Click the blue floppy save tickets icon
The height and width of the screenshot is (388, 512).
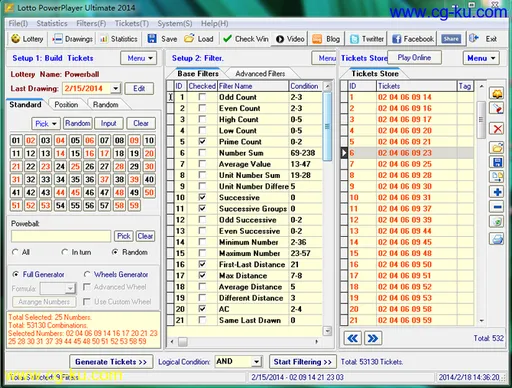pyautogui.click(x=497, y=162)
